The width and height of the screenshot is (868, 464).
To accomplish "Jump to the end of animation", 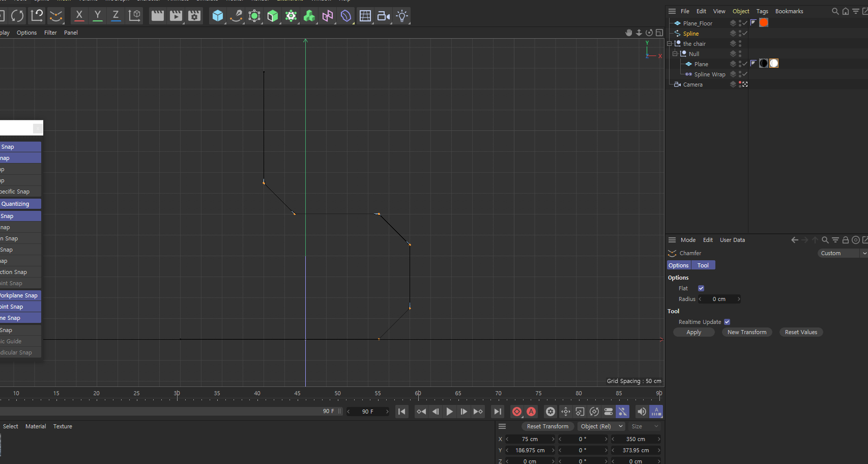I will 498,412.
